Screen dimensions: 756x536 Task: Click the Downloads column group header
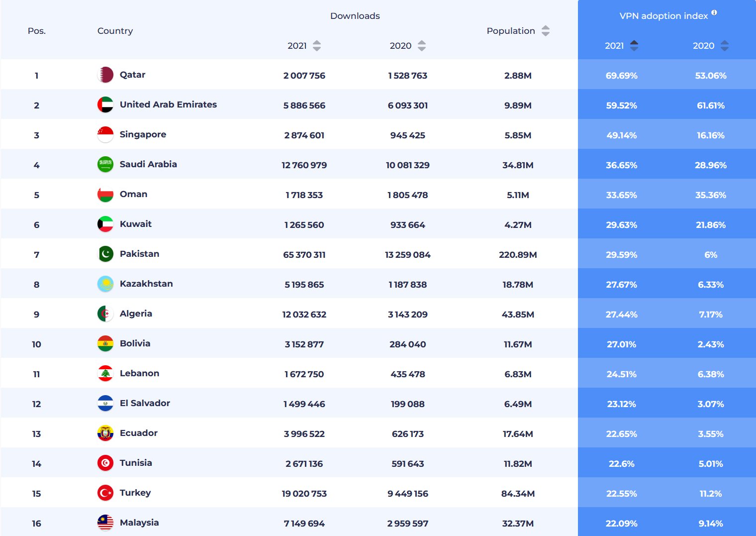355,16
